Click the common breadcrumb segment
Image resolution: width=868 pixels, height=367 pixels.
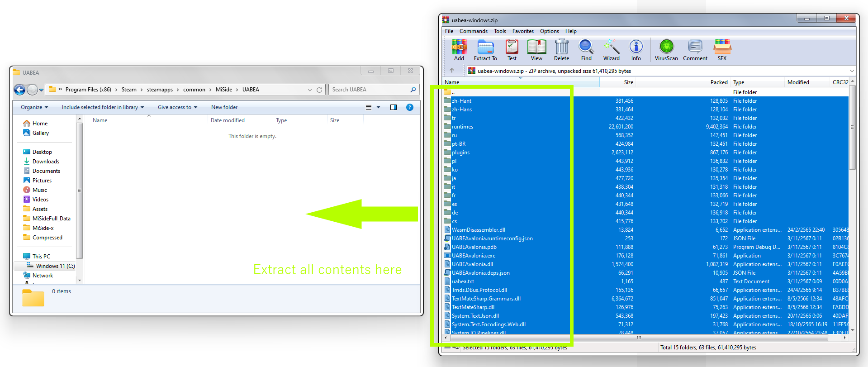[194, 90]
